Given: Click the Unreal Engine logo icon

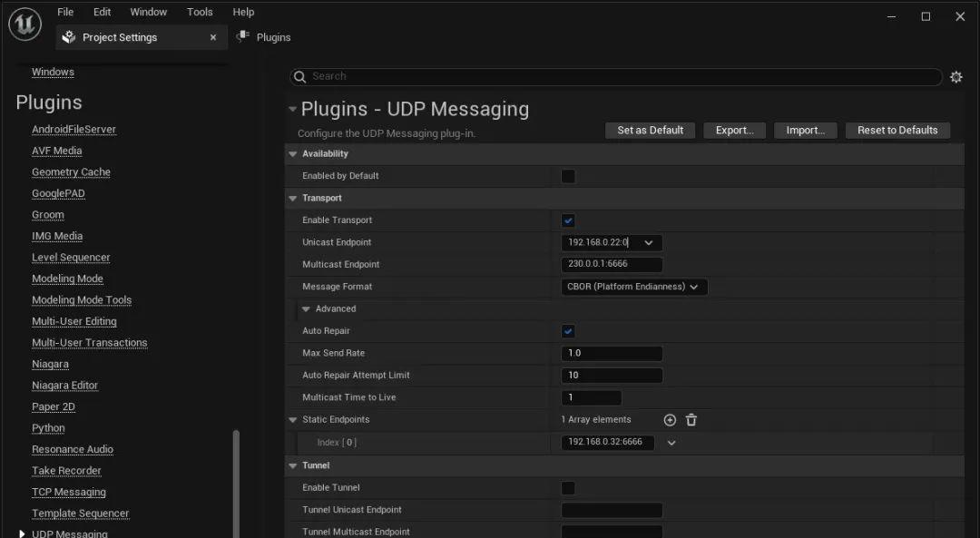Looking at the screenshot, I should 25,24.
